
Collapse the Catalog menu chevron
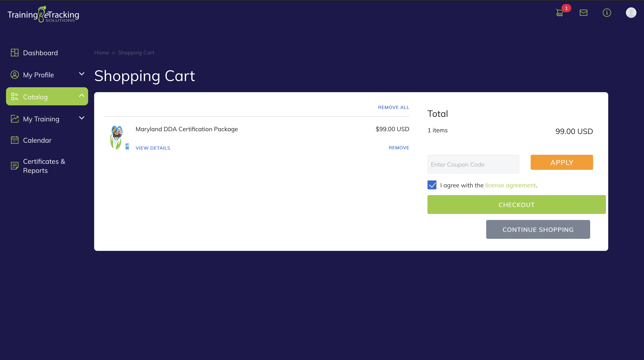(82, 96)
